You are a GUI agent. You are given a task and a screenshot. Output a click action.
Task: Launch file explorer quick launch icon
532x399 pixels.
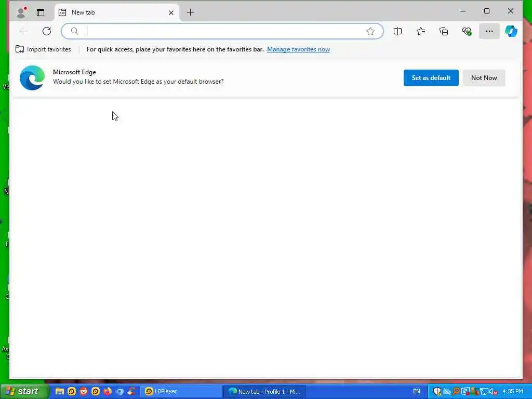coord(59,392)
